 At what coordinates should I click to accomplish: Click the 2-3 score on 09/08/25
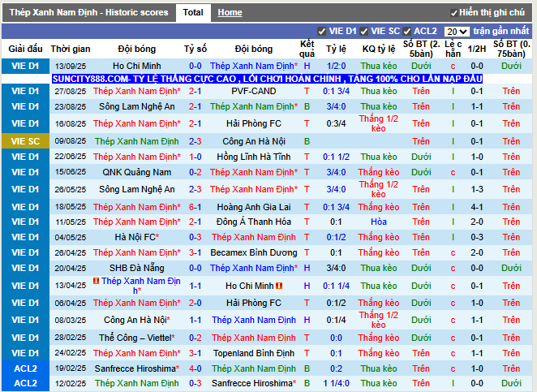195,141
